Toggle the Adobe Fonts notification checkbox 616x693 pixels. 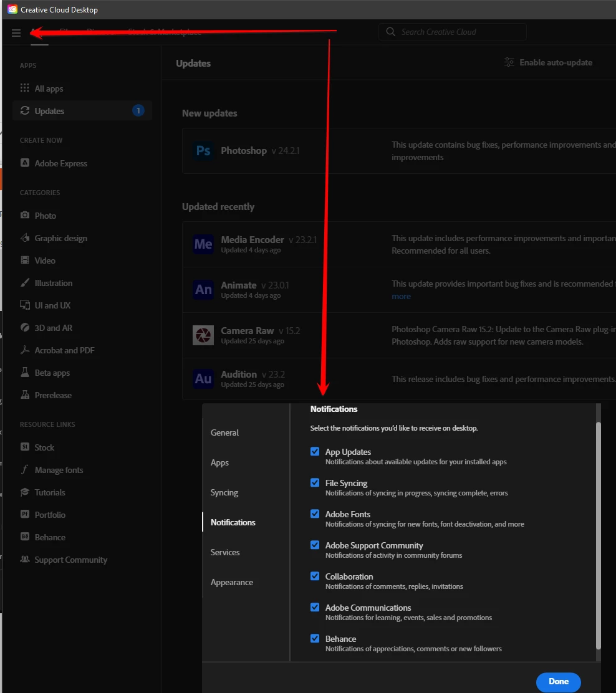point(315,514)
